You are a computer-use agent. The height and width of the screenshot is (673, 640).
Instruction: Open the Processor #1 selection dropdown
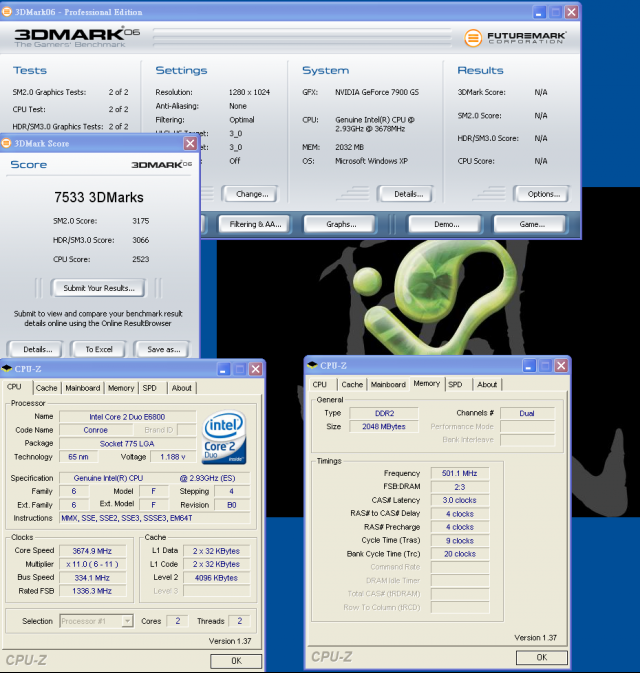[x=127, y=621]
